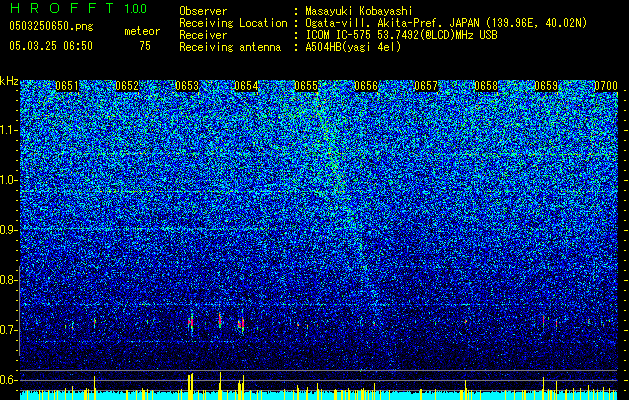This screenshot has width=629, height=400.
Task: Click the 0700 time marker
Action: (606, 86)
